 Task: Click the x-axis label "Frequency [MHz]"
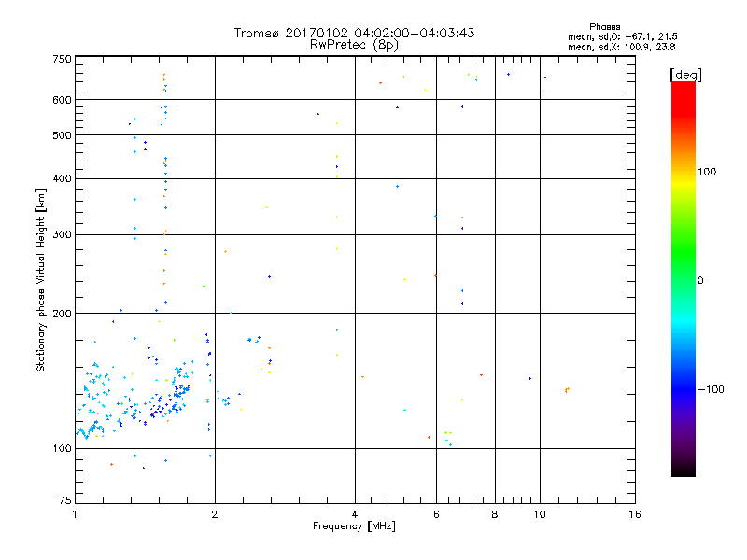(354, 525)
